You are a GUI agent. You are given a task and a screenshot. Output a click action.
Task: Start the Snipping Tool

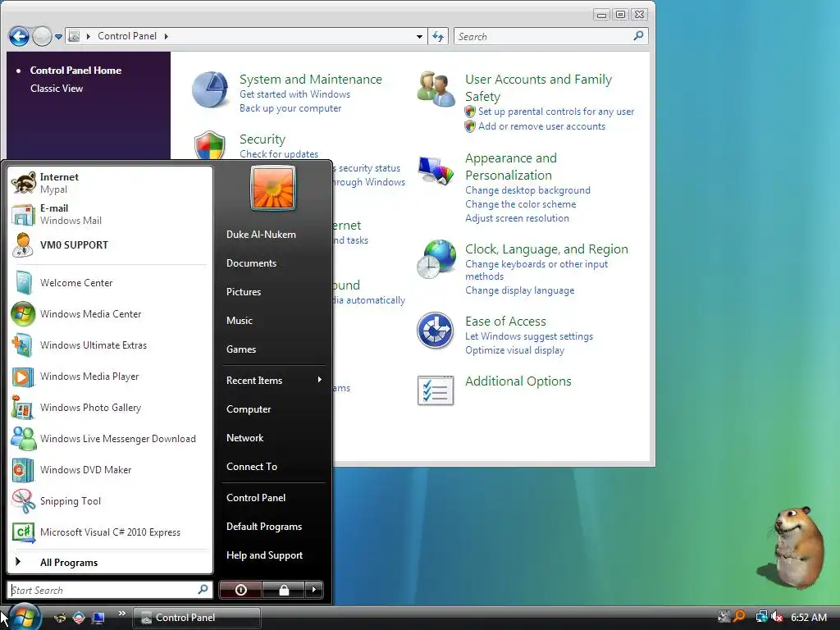[110, 501]
